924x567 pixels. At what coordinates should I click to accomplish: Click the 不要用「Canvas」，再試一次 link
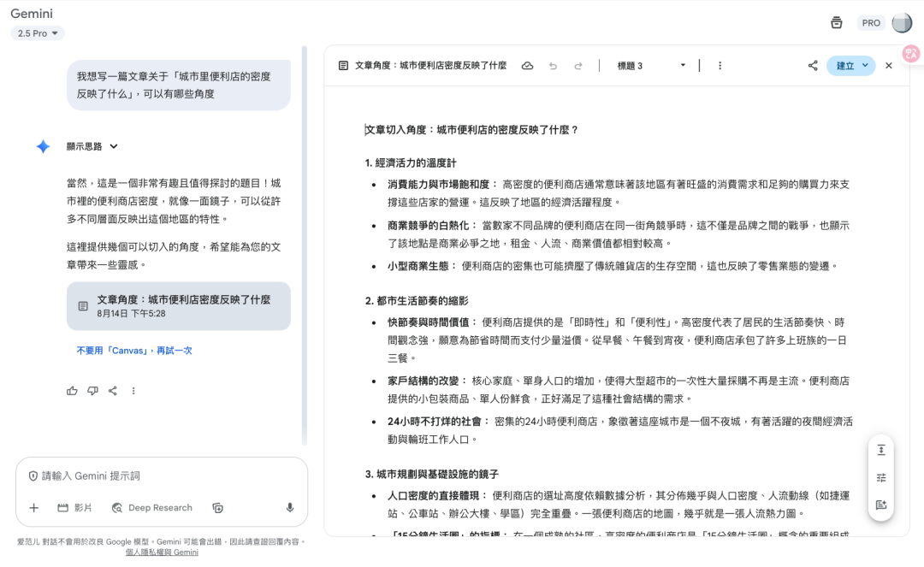pos(133,351)
